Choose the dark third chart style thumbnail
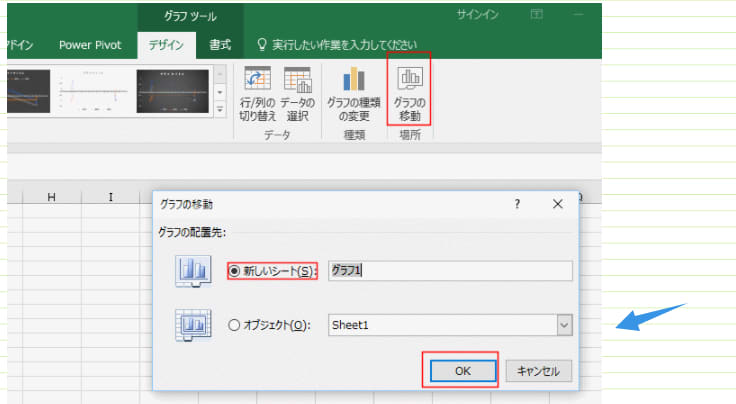The width and height of the screenshot is (736, 404). point(172,91)
